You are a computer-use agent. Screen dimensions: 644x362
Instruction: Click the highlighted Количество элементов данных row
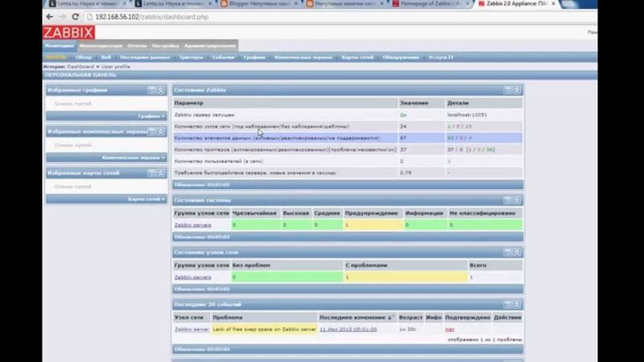pos(348,138)
